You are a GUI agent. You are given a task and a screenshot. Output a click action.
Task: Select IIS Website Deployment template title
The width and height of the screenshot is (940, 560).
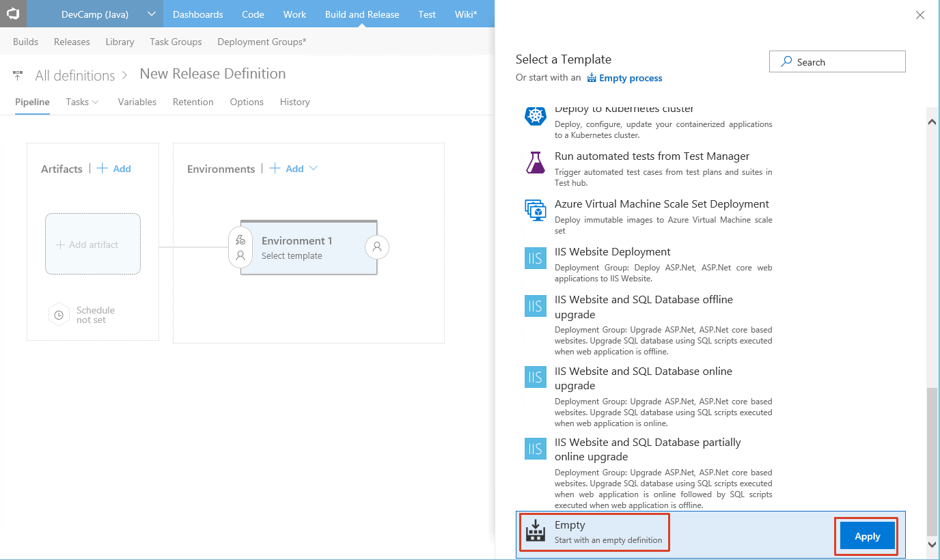(613, 252)
